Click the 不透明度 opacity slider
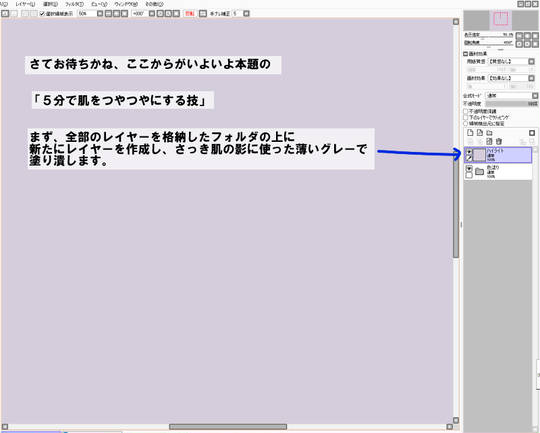Image resolution: width=540 pixels, height=433 pixels. pos(512,104)
